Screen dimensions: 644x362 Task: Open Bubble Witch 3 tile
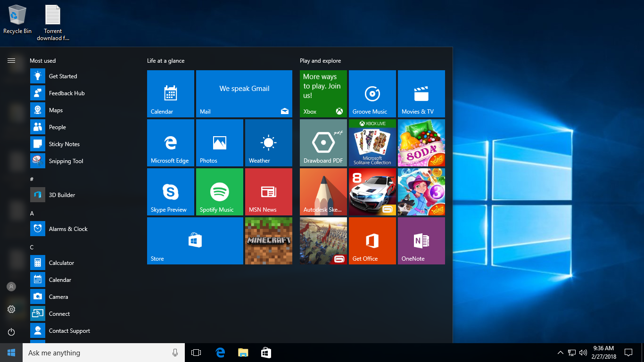tap(421, 192)
